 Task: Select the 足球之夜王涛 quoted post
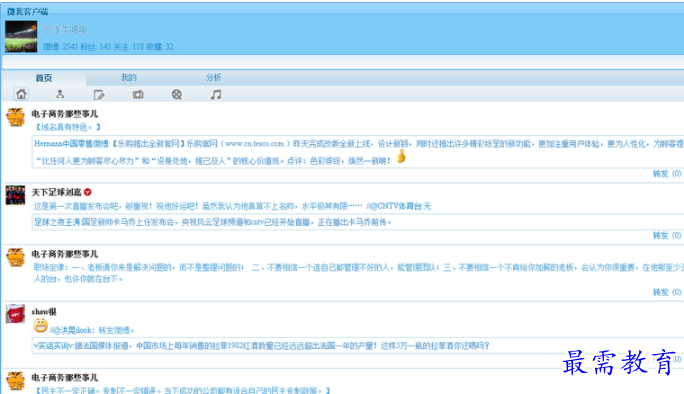[x=358, y=222]
